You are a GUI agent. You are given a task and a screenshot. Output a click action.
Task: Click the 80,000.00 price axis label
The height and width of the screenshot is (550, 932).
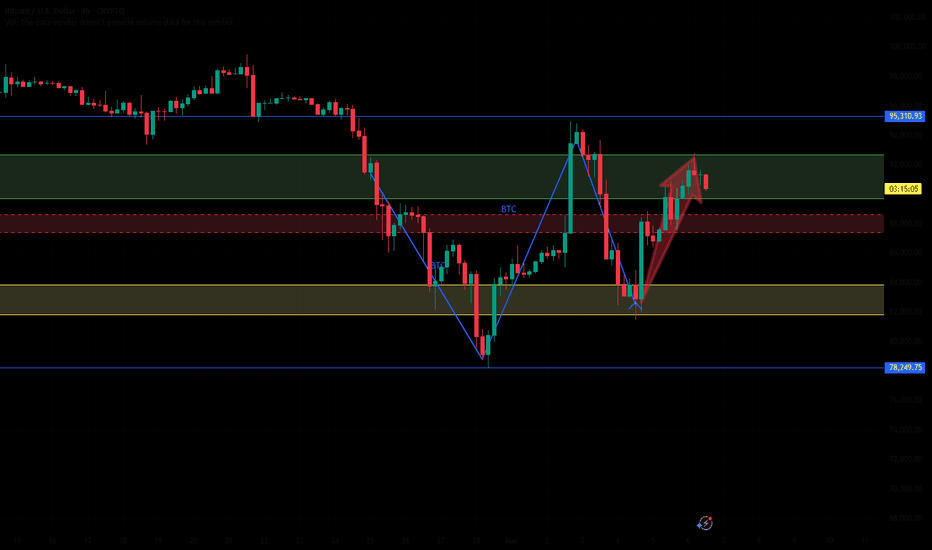(x=907, y=341)
